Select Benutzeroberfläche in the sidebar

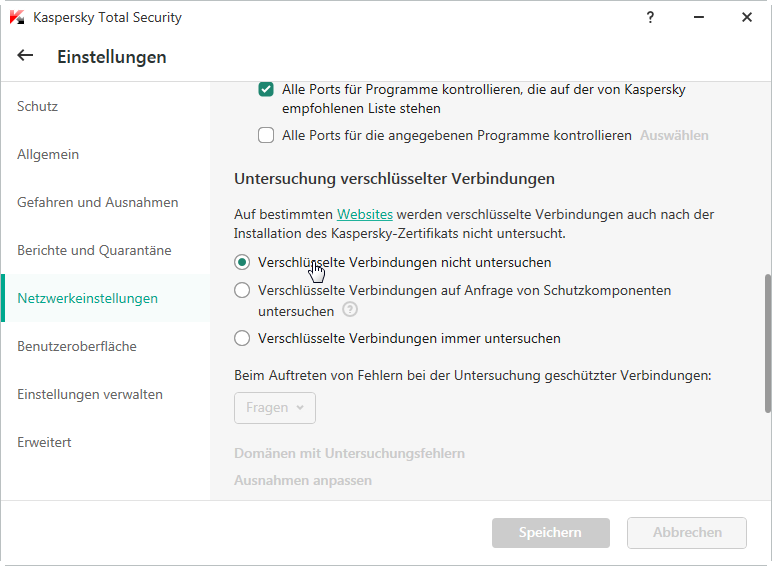pos(77,346)
